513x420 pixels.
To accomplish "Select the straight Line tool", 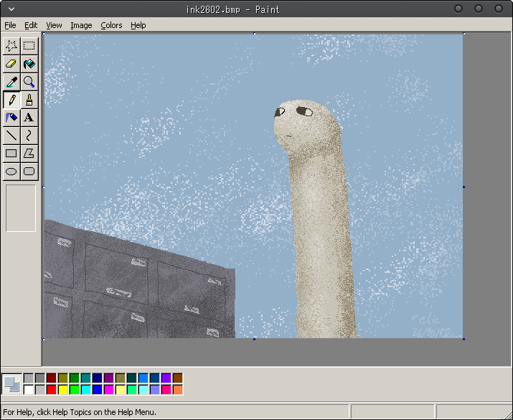I will click(x=11, y=135).
